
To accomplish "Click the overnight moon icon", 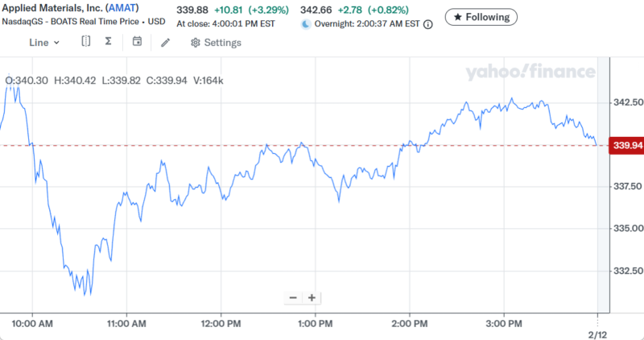I will click(305, 24).
